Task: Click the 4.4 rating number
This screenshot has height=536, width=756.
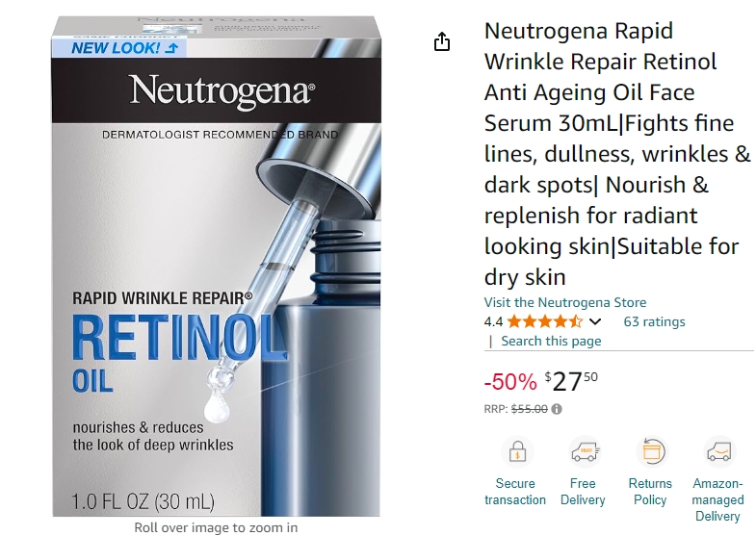Action: coord(493,321)
